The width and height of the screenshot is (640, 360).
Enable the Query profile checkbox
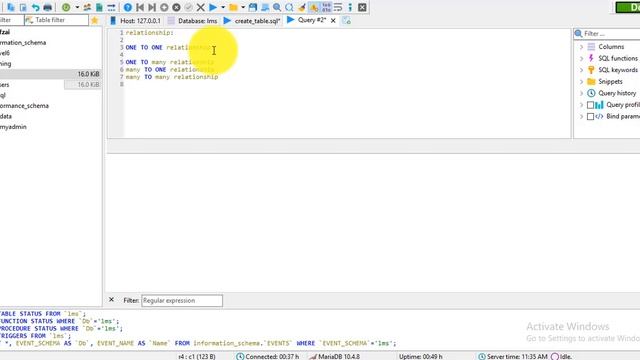tap(590, 105)
